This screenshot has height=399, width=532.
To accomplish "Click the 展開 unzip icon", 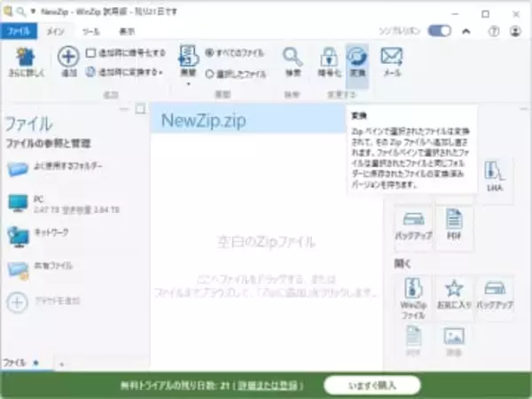I will [188, 55].
